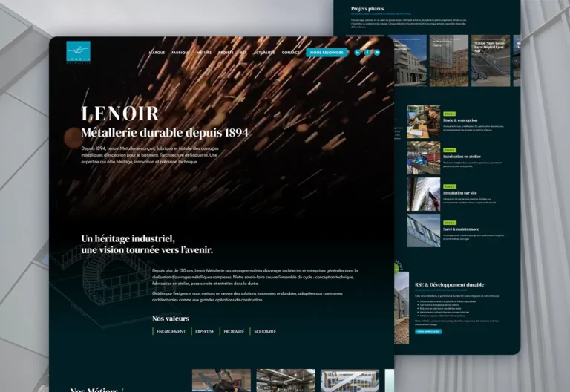Select the EXPERTISE value label
Image resolution: width=570 pixels, height=392 pixels.
pos(205,332)
